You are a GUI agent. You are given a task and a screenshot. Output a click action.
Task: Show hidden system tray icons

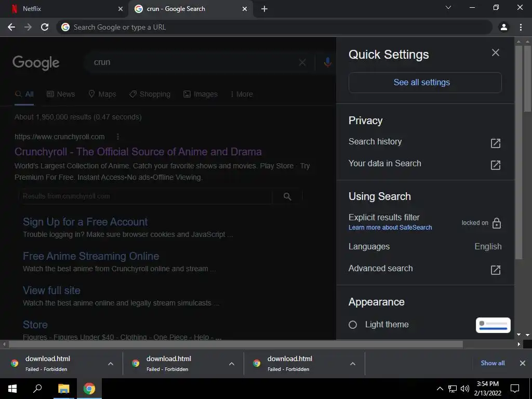440,389
